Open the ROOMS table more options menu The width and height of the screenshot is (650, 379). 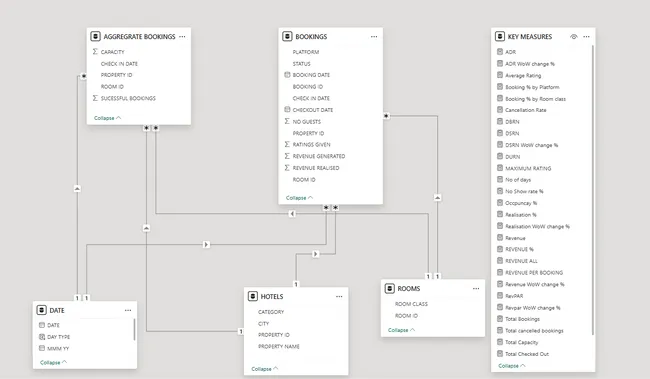click(x=476, y=289)
